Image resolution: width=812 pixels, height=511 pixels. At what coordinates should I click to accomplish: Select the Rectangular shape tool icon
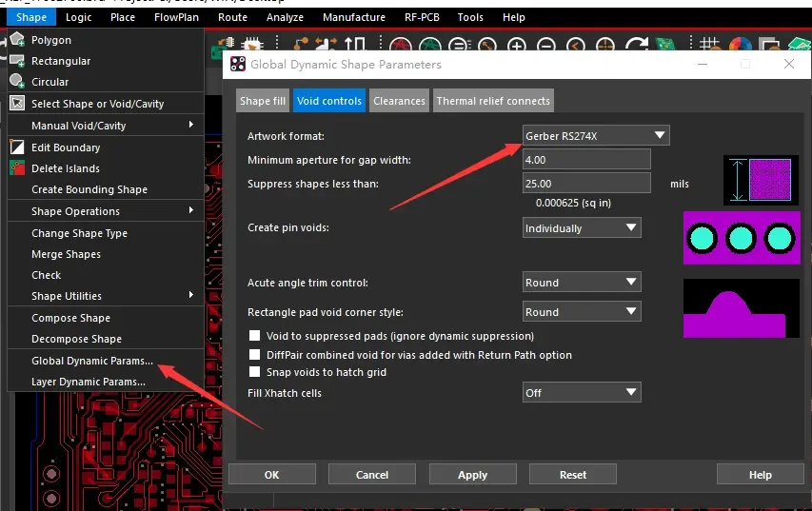coord(17,61)
